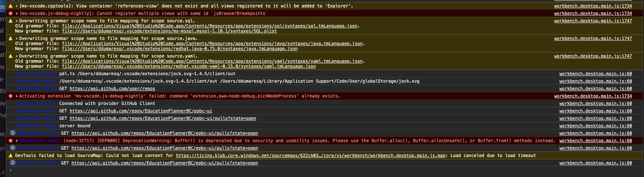Expand the source.sql overwriting grammar warning
The height and width of the screenshot is (177, 644).
(16, 21)
